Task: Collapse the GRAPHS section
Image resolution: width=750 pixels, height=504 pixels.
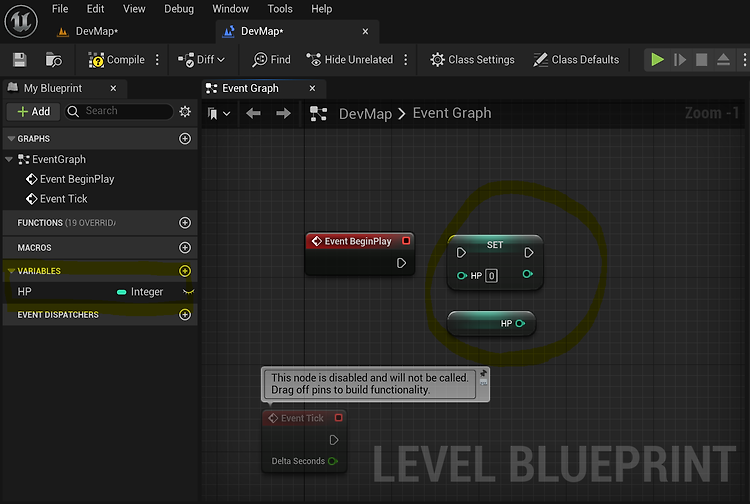Action: tap(11, 139)
